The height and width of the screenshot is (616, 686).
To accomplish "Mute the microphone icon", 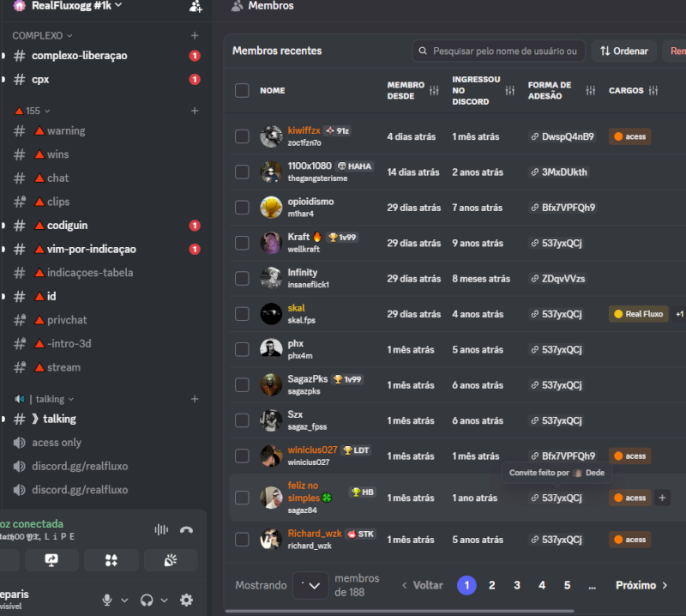I will (106, 600).
